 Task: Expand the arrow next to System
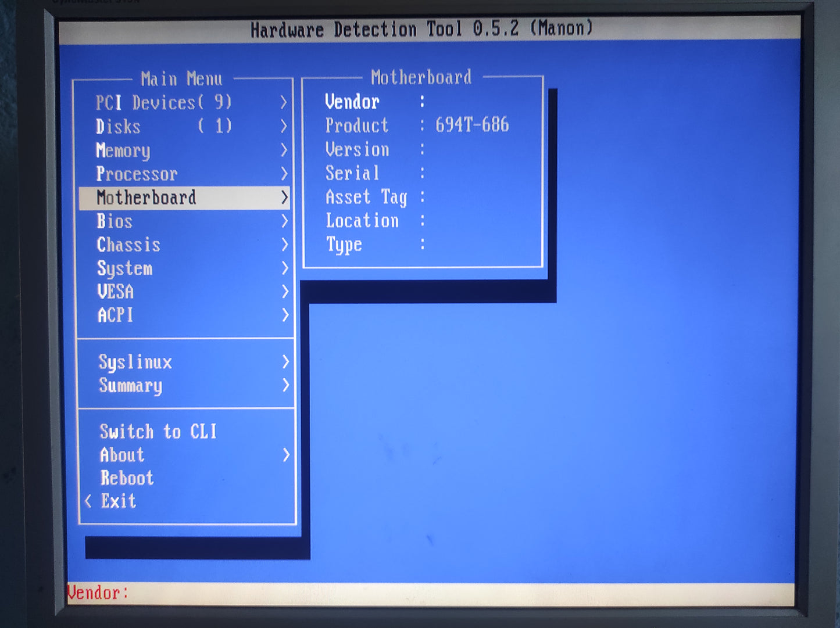[284, 268]
